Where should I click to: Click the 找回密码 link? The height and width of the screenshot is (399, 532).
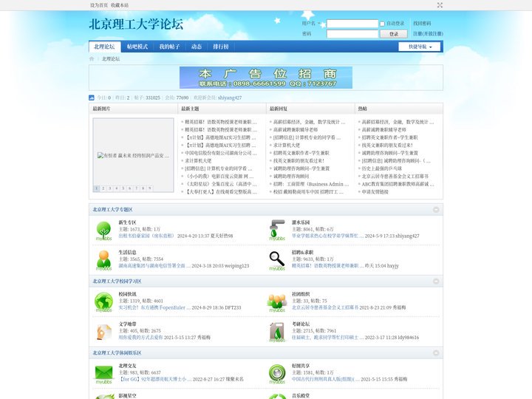click(422, 24)
